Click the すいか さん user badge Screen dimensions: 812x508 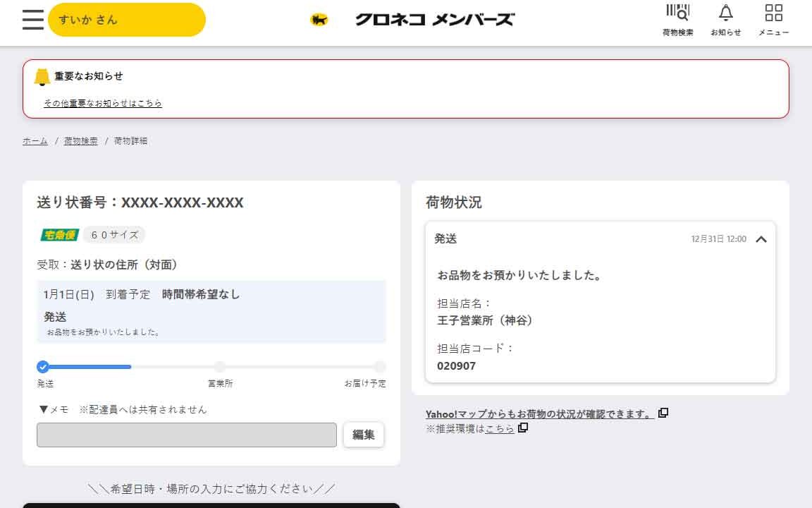[127, 20]
